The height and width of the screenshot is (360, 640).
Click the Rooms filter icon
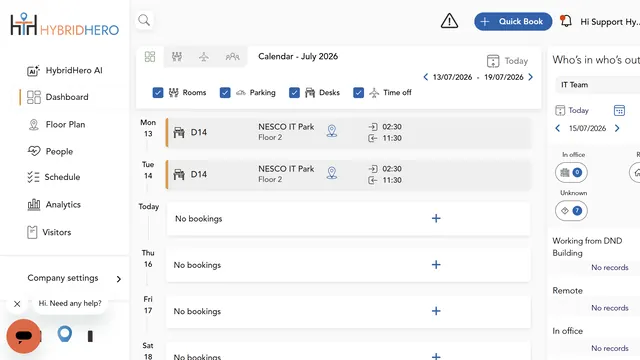tap(174, 93)
